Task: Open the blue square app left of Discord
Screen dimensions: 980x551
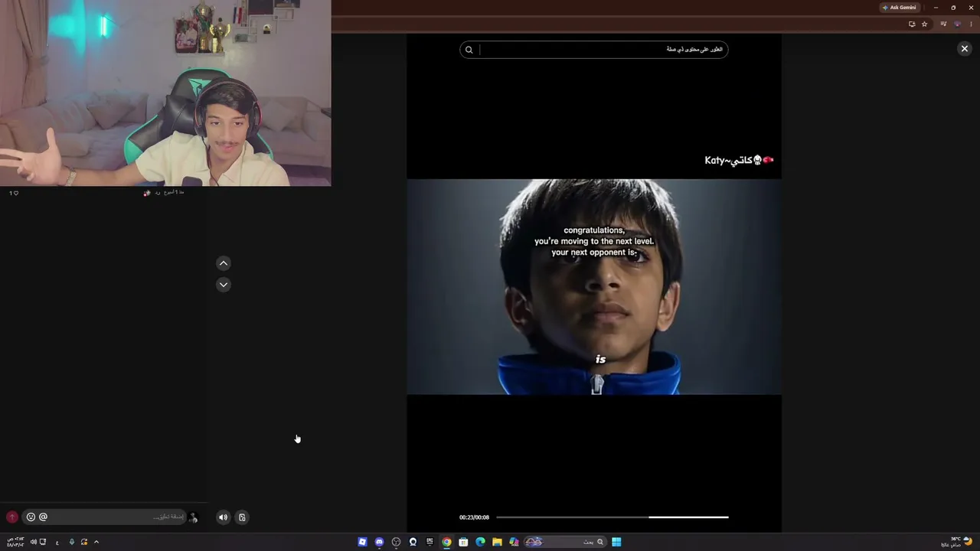Action: click(x=362, y=542)
